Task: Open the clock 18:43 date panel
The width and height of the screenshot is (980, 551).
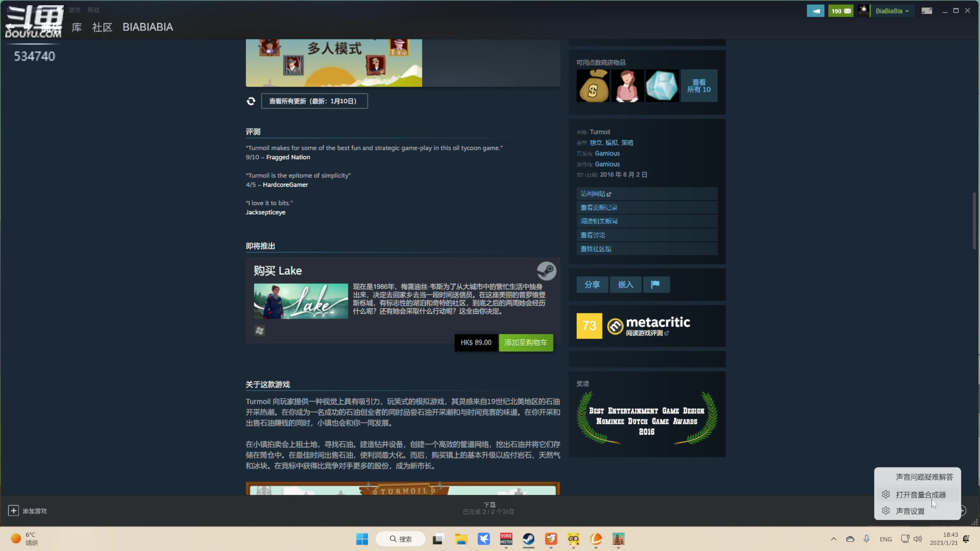Action: (x=944, y=539)
